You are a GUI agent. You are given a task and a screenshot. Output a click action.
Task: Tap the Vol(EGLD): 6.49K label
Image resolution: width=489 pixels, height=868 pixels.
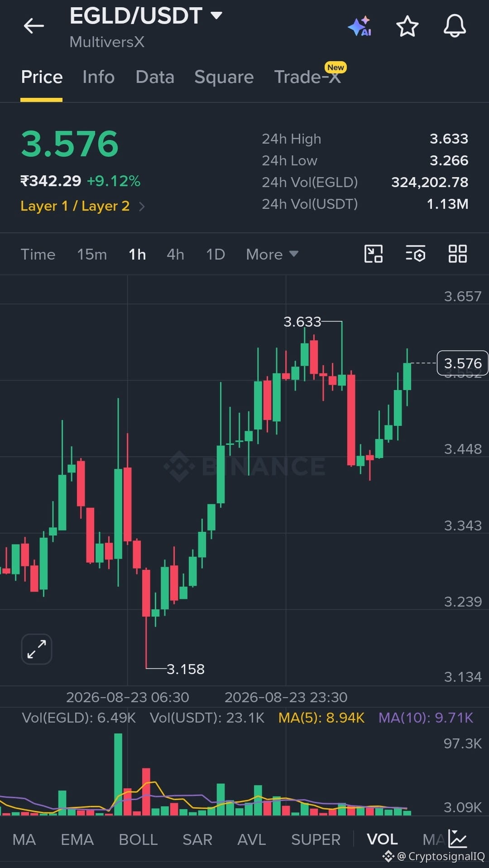tap(79, 718)
